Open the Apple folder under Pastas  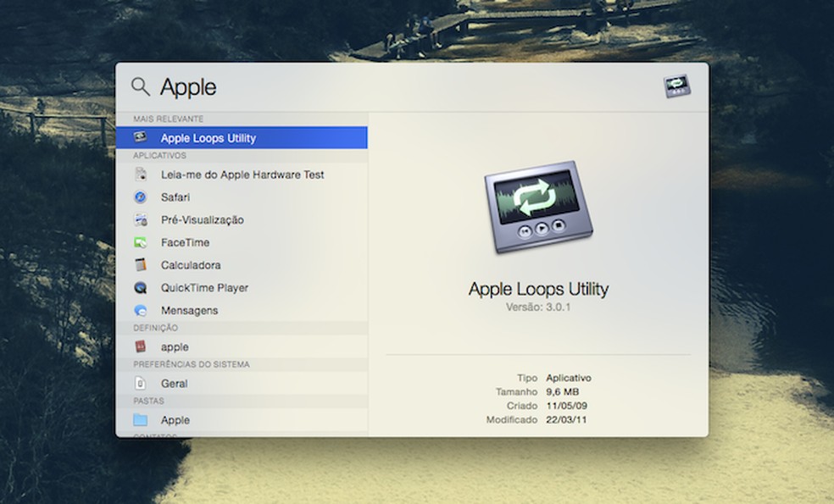[175, 419]
